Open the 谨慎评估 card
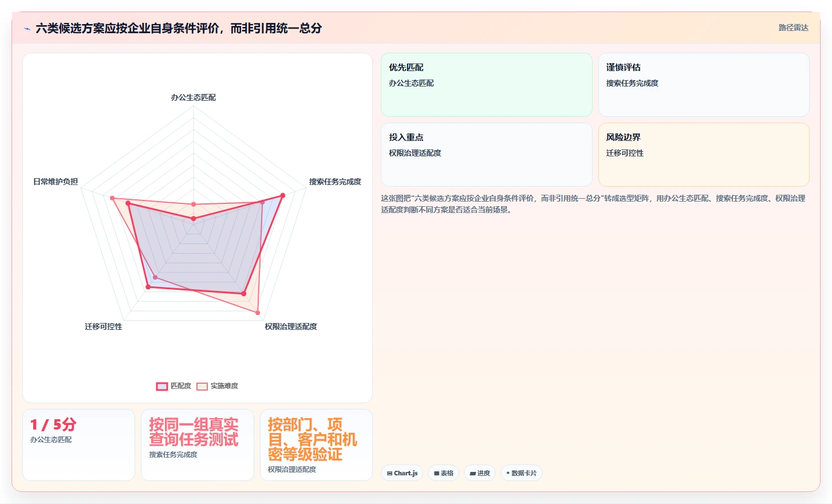The width and height of the screenshot is (832, 504). point(704,85)
